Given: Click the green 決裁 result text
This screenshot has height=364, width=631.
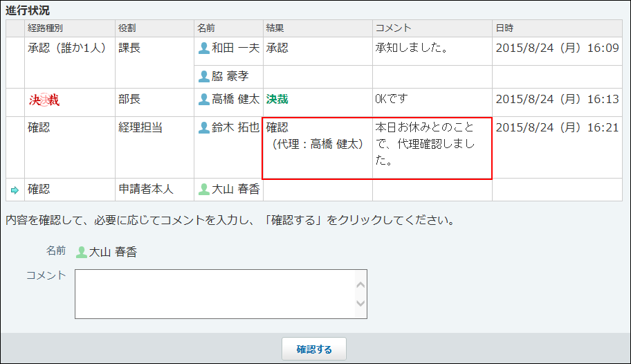Looking at the screenshot, I should click(277, 99).
